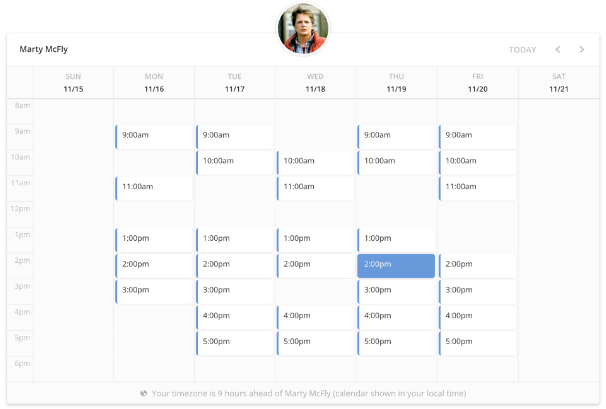Screen dimensions: 606x409
Task: Choose Friday 5:00pm slot
Action: click(x=478, y=343)
